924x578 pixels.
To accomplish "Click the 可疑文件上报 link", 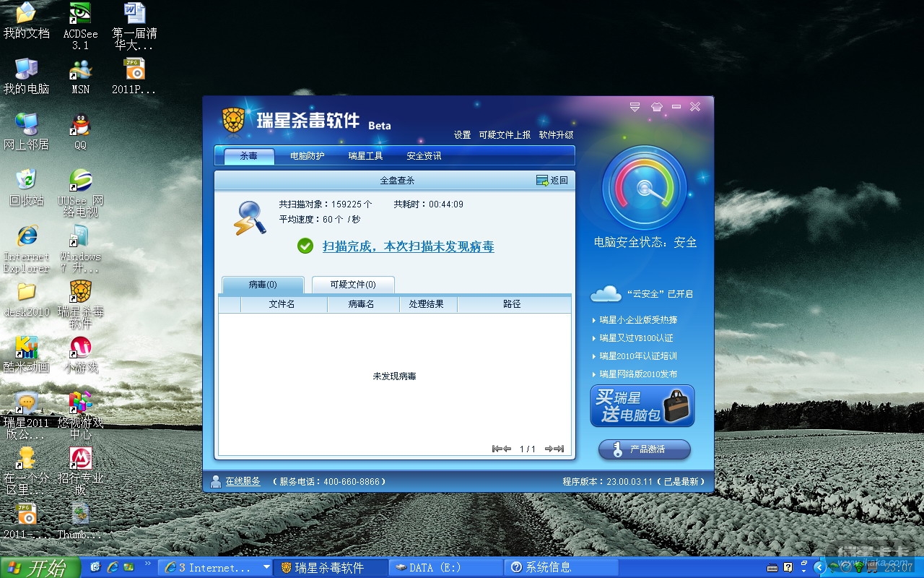I will [505, 135].
